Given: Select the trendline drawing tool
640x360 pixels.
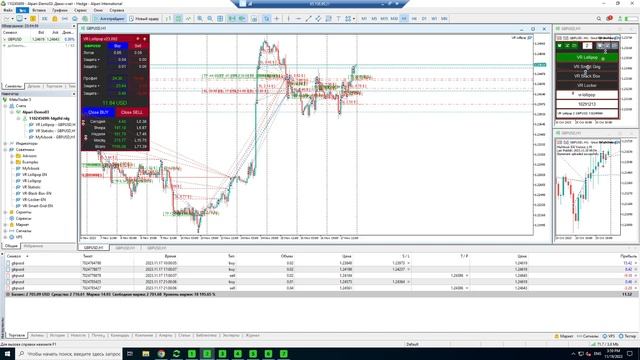Looking at the screenshot, I should 308,18.
